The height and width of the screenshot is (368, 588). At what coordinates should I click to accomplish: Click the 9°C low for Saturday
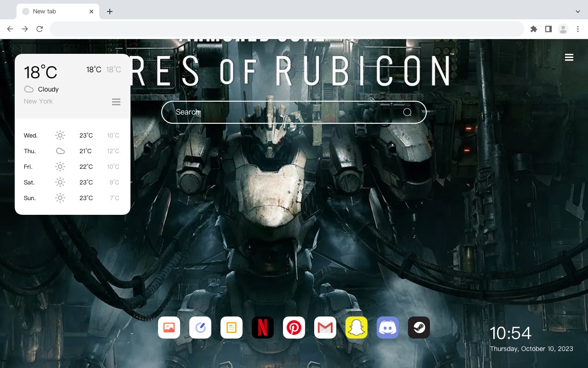tap(114, 182)
